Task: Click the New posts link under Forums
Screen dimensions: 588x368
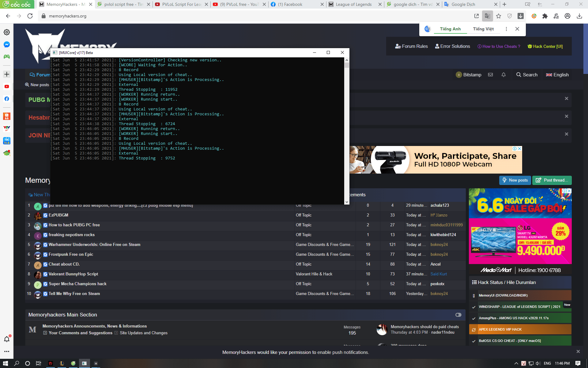Action: click(37, 85)
